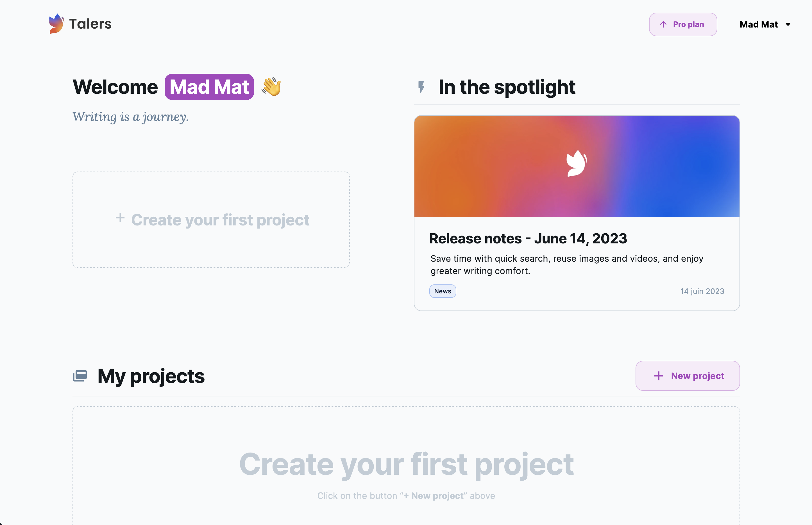Select the News tag
Viewport: 812px width, 525px height.
coord(443,291)
